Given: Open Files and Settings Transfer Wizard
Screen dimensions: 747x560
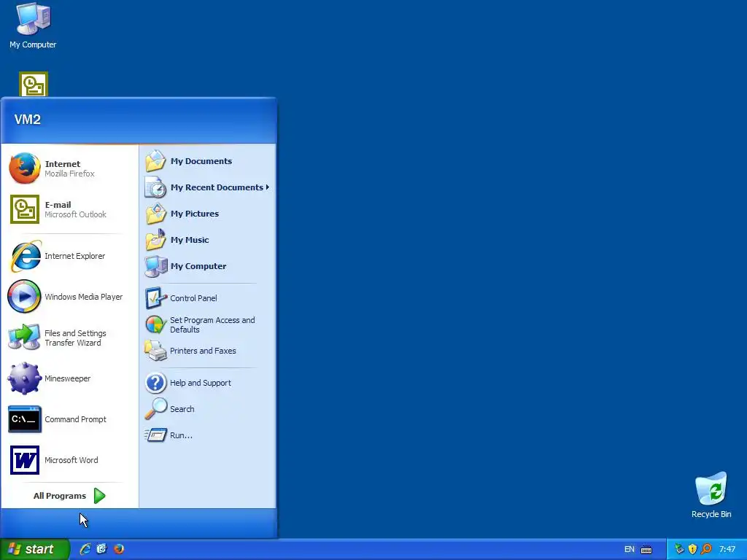Looking at the screenshot, I should coord(69,338).
